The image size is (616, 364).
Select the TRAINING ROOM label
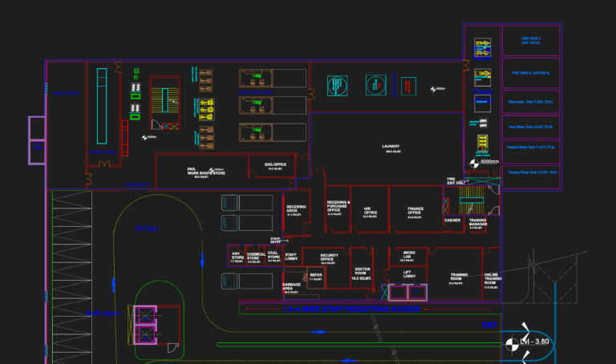(459, 278)
